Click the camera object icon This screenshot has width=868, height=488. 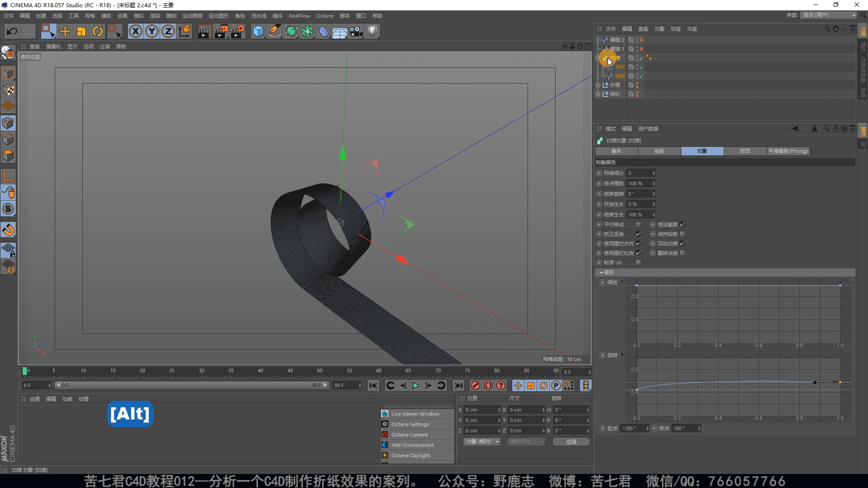356,31
